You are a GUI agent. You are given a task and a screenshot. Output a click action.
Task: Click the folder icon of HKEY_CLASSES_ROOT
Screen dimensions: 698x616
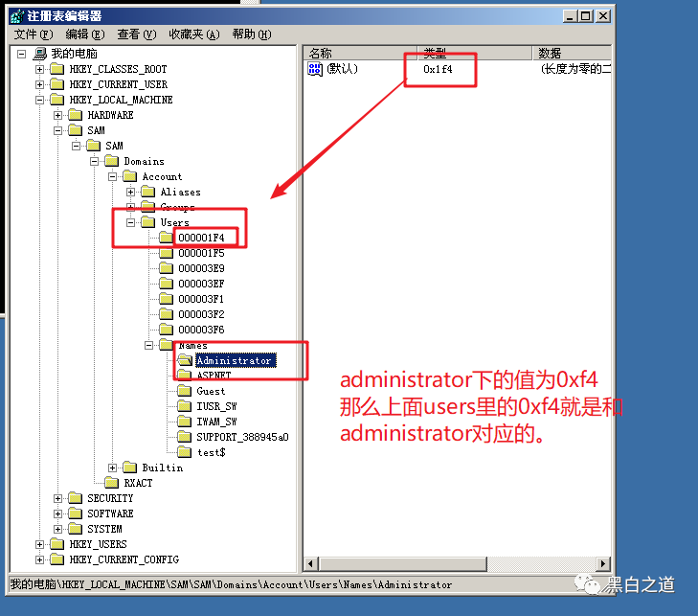56,69
